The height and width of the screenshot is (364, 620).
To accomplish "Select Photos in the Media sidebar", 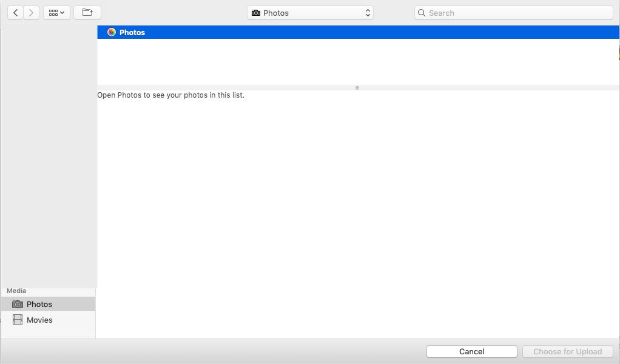I will point(49,304).
